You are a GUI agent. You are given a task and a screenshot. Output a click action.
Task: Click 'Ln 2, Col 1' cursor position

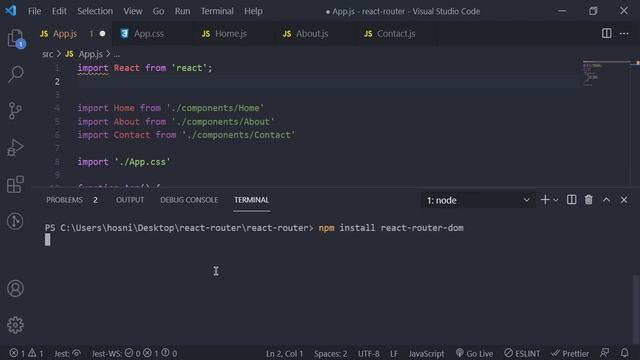284,353
